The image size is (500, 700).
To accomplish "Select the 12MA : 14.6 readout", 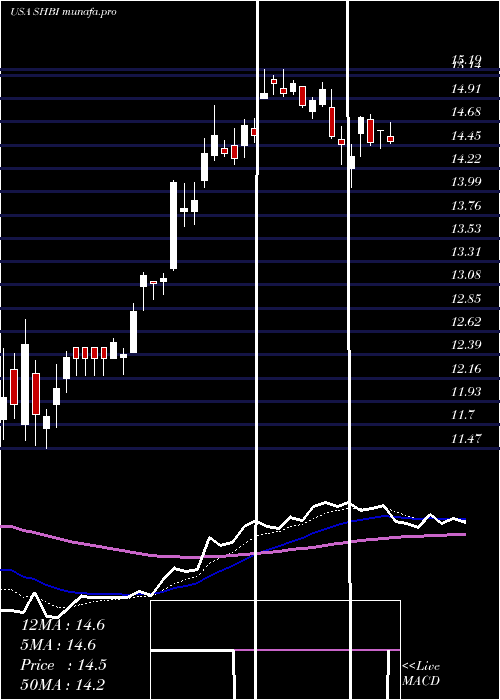I will point(63,625).
